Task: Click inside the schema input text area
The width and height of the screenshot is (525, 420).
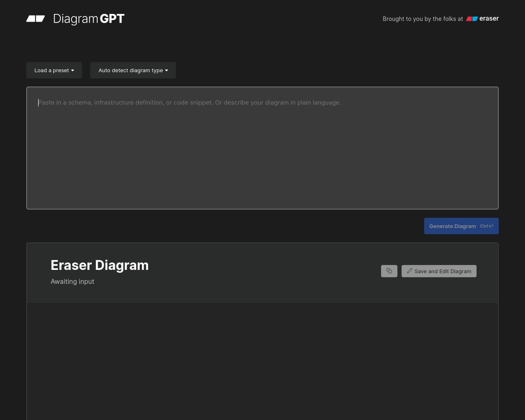Action: [x=262, y=148]
